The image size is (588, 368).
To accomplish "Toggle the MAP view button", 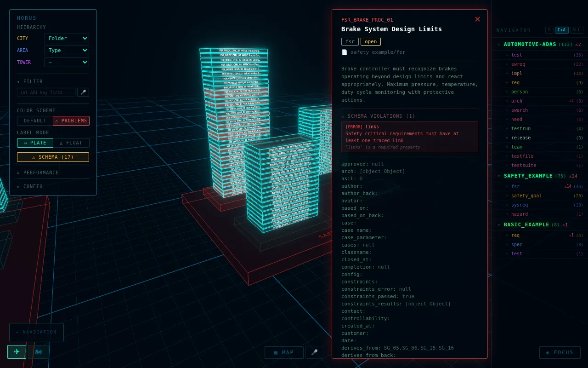I will [284, 352].
